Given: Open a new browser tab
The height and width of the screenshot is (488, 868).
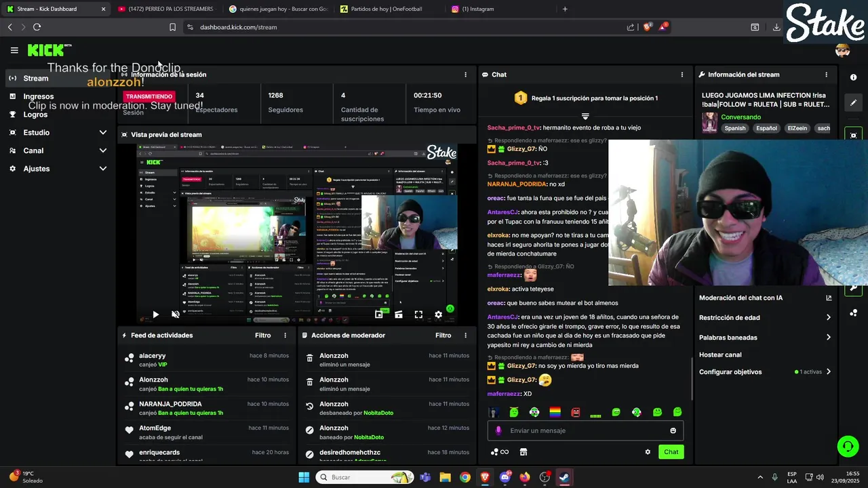Looking at the screenshot, I should pos(565,9).
